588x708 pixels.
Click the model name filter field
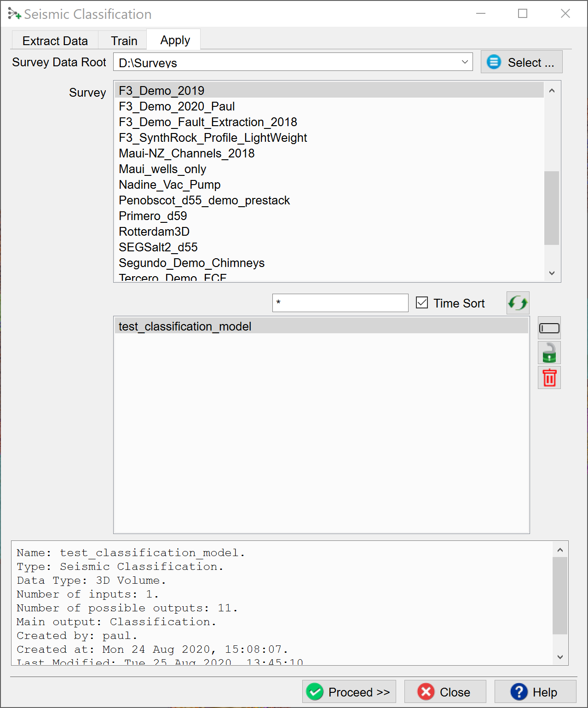tap(340, 303)
